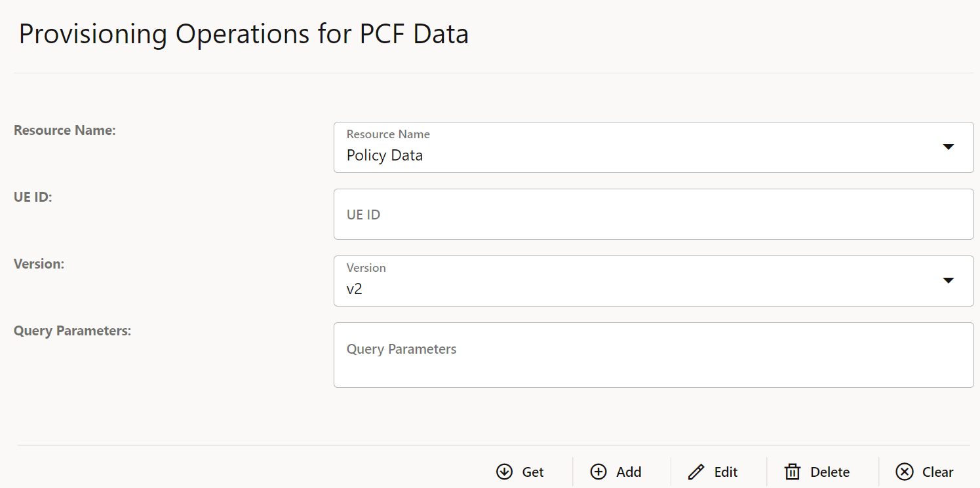Click the trash can icon next to Delete
980x488 pixels.
tap(793, 472)
